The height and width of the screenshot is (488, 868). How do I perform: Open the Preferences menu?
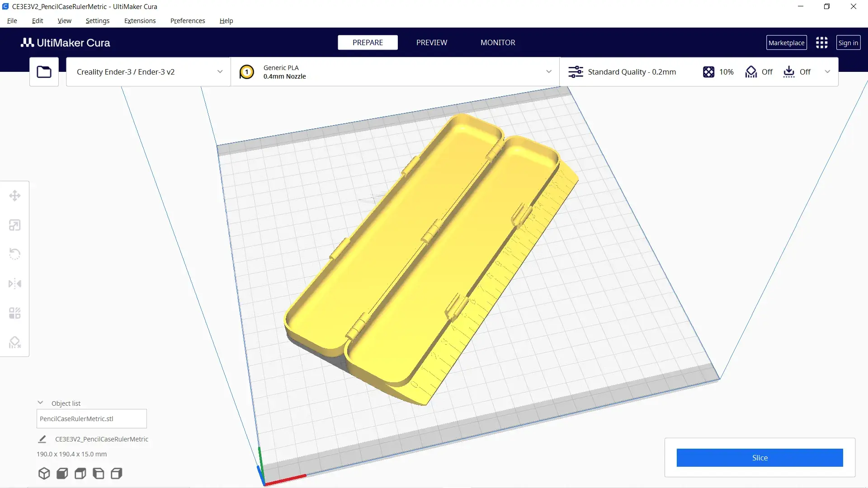(188, 21)
